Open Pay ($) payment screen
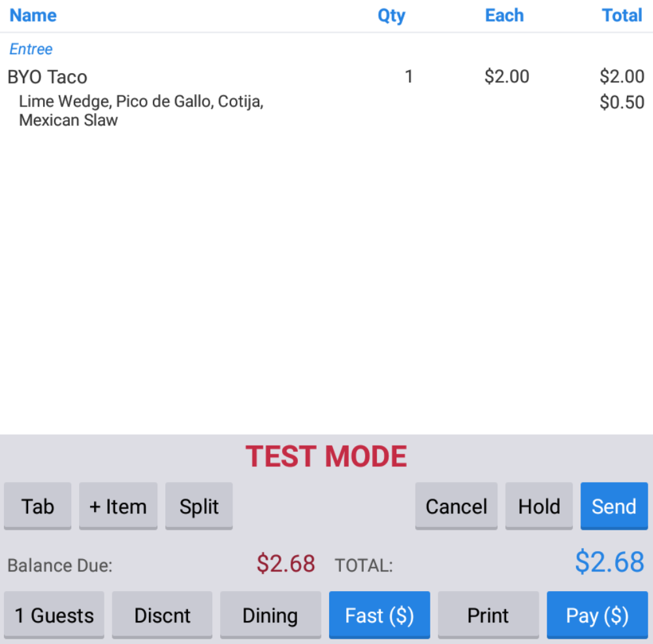The image size is (653, 644). pos(597,615)
